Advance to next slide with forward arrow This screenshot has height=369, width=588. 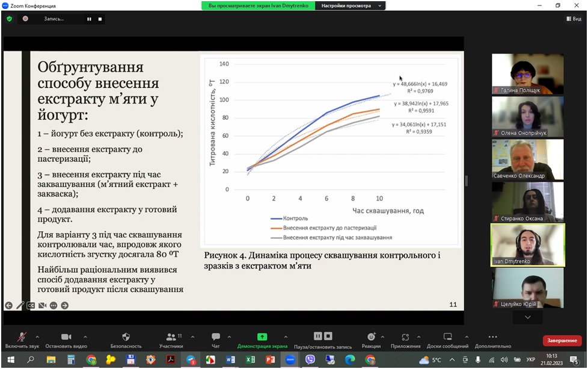click(x=64, y=306)
